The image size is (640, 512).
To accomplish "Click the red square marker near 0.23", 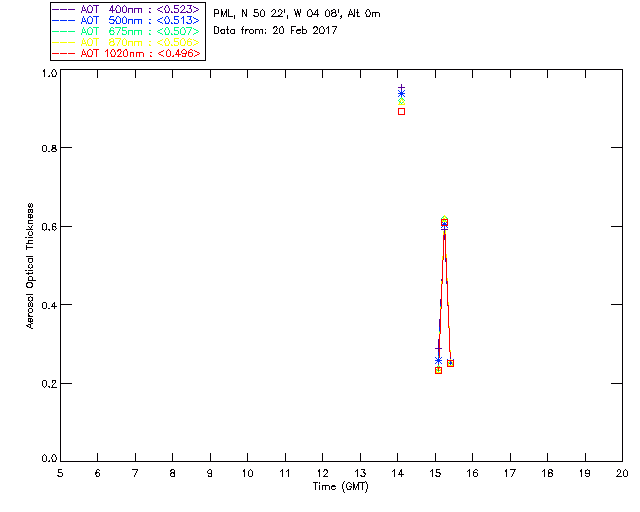I will coord(438,370).
